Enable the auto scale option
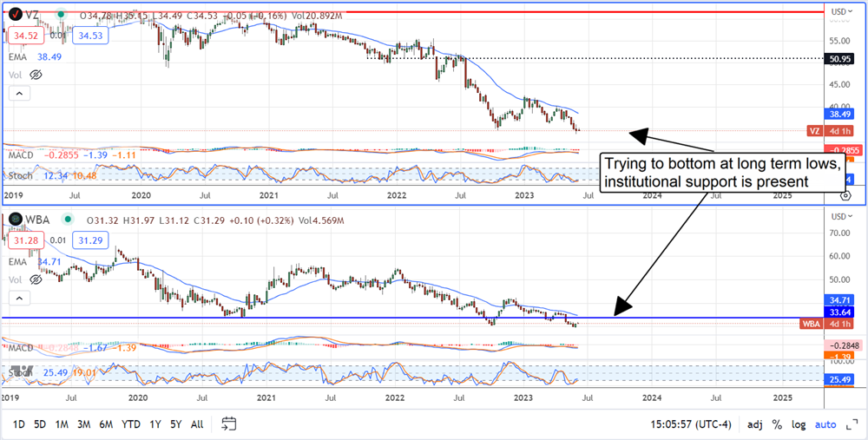868x440 pixels. pos(826,424)
